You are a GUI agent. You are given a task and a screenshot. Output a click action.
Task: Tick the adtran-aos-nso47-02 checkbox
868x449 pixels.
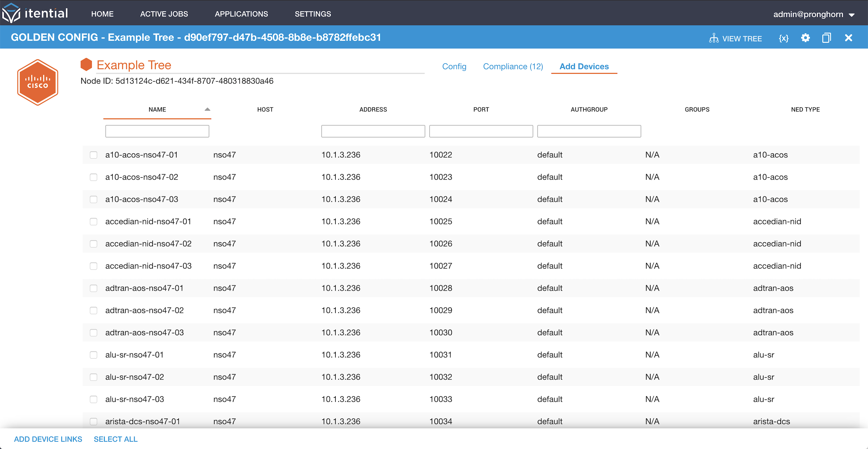point(93,311)
